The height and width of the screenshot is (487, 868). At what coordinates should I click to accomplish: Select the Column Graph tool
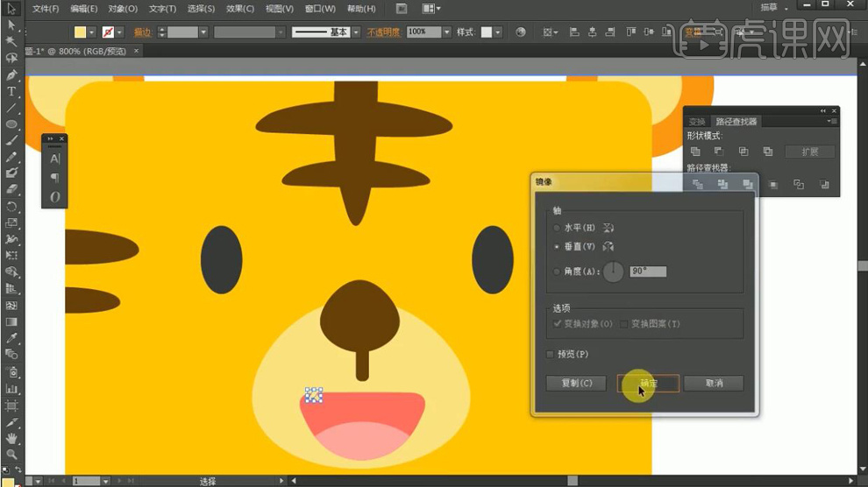click(x=11, y=389)
